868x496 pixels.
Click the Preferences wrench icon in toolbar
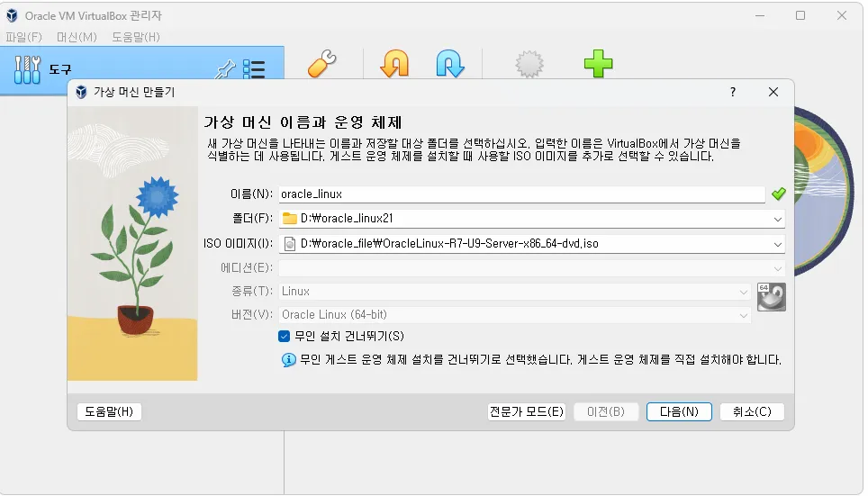click(x=322, y=63)
